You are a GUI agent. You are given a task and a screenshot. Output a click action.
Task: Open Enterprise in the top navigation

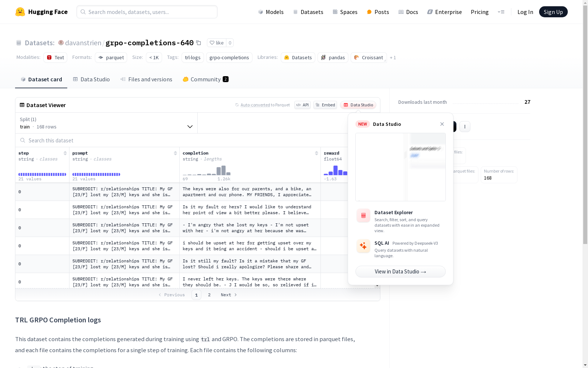[x=445, y=12]
